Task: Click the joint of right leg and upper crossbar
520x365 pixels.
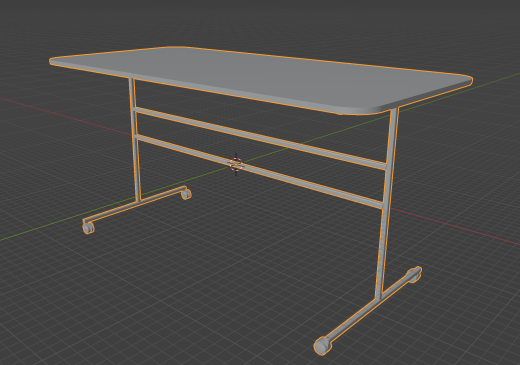Action: (387, 165)
